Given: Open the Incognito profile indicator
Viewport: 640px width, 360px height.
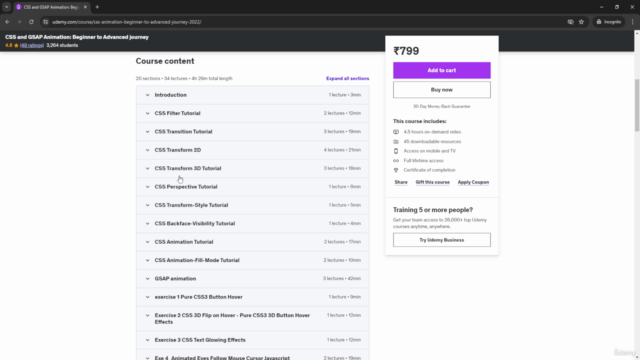Looking at the screenshot, I should [609, 22].
